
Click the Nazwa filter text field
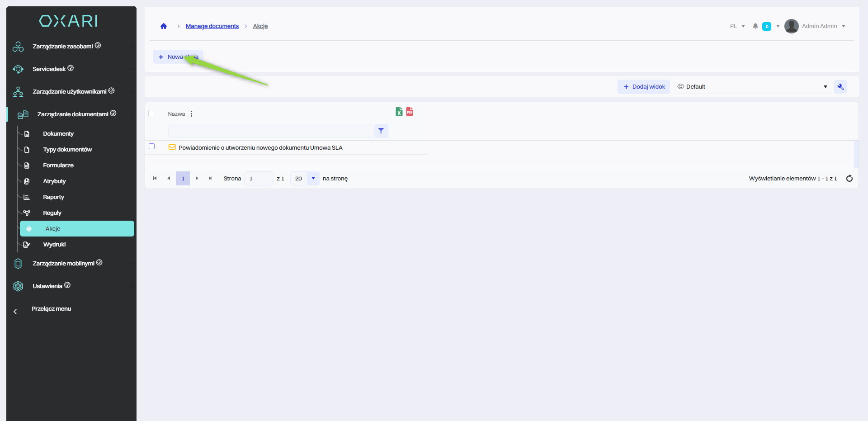pyautogui.click(x=270, y=131)
